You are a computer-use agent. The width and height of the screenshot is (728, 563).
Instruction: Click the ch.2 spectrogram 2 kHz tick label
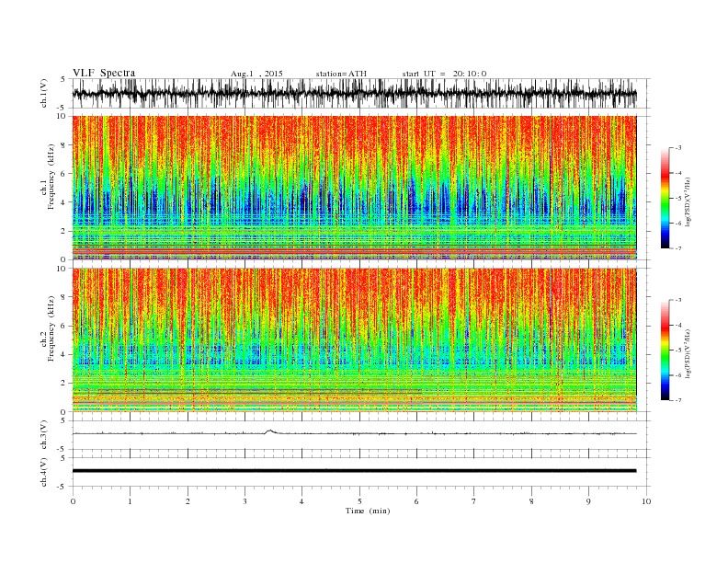[64, 384]
